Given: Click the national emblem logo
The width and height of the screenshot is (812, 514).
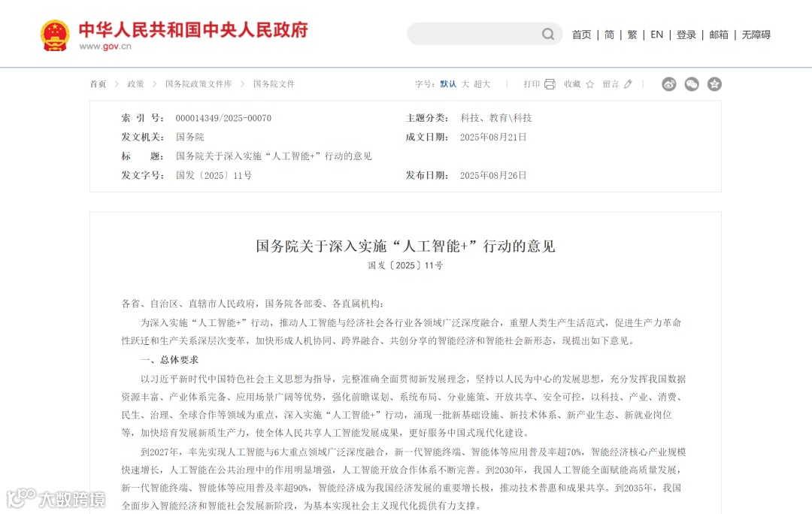Looking at the screenshot, I should tap(55, 35).
